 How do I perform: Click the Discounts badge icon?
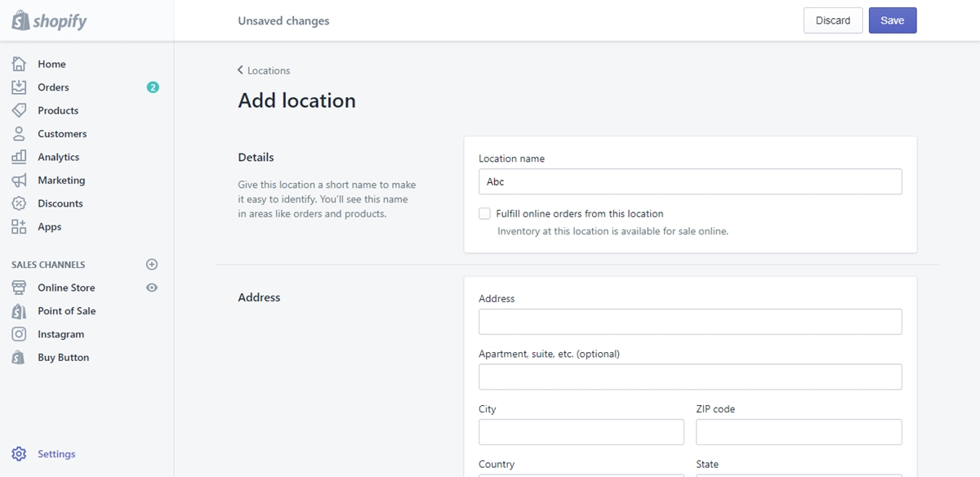20,203
